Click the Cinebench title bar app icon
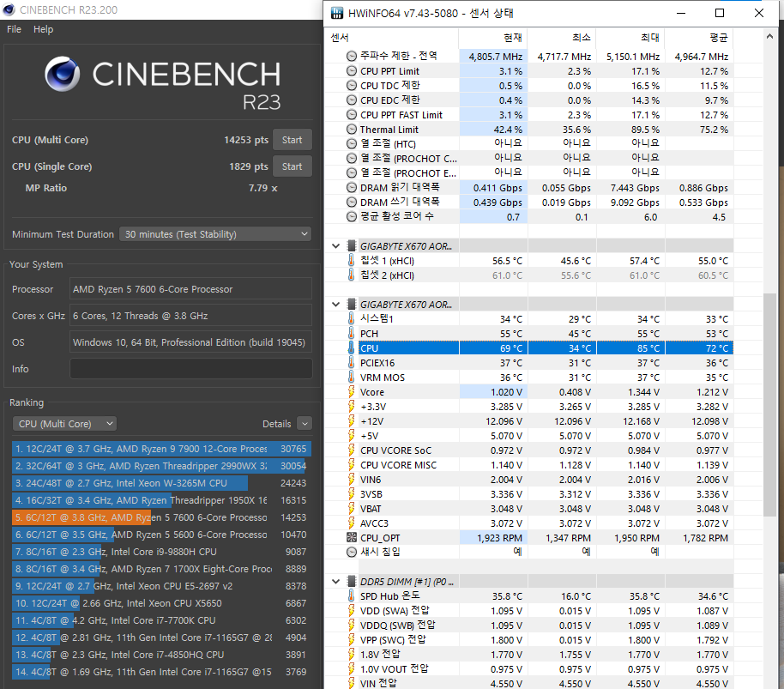784x689 pixels. (x=9, y=9)
